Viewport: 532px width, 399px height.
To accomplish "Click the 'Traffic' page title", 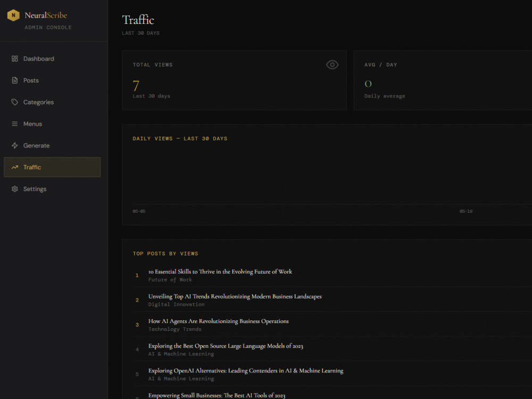I will [138, 20].
